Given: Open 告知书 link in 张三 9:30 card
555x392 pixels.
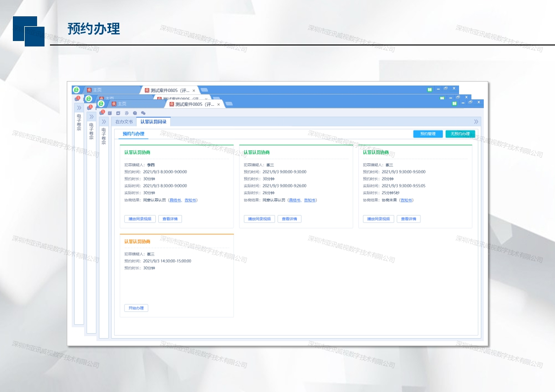Looking at the screenshot, I should 406,200.
